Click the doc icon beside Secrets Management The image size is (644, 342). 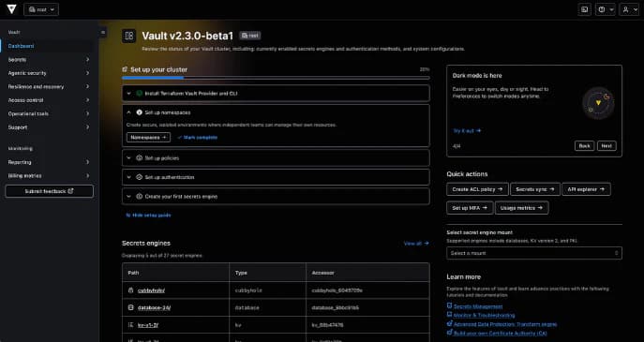click(x=449, y=305)
